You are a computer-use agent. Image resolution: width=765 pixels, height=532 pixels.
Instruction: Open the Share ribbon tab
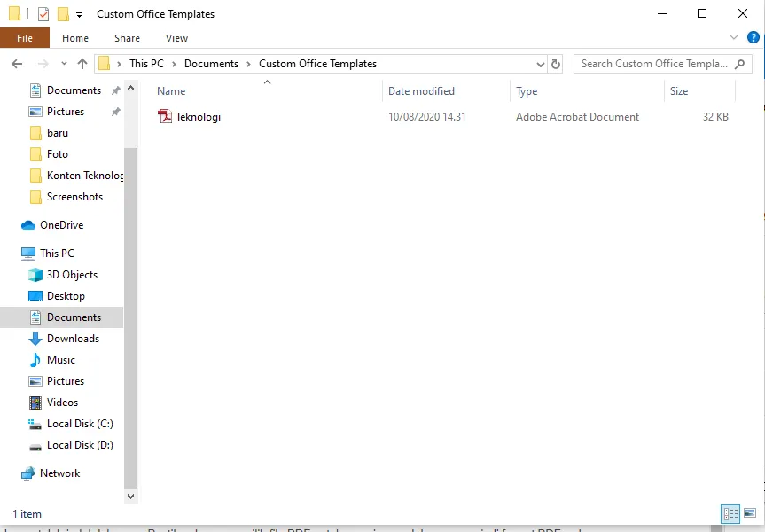(x=127, y=38)
